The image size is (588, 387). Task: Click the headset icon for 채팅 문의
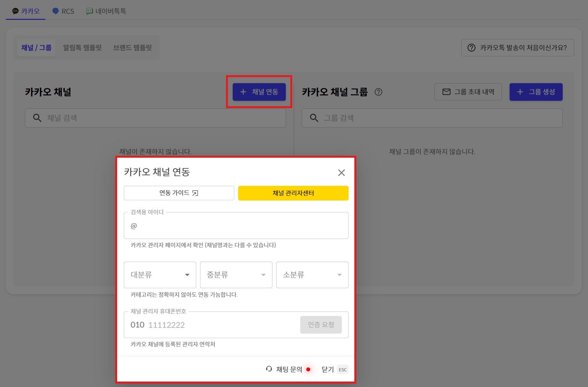[x=269, y=369]
